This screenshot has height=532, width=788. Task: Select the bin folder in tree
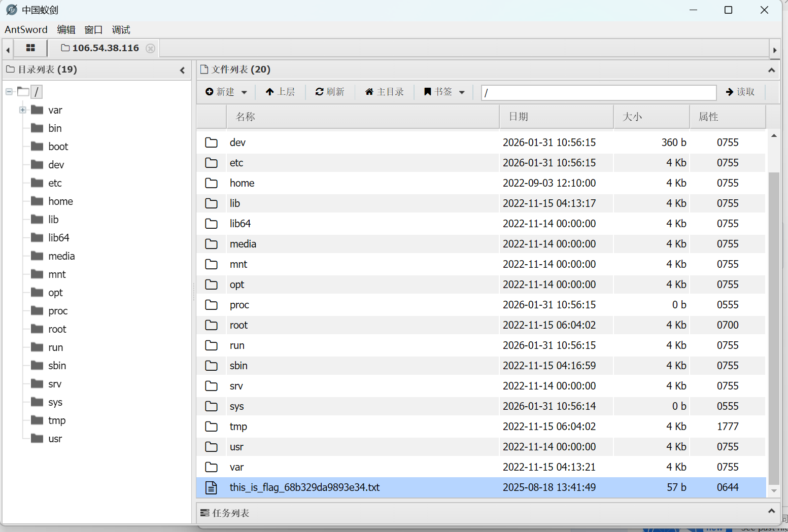click(55, 128)
